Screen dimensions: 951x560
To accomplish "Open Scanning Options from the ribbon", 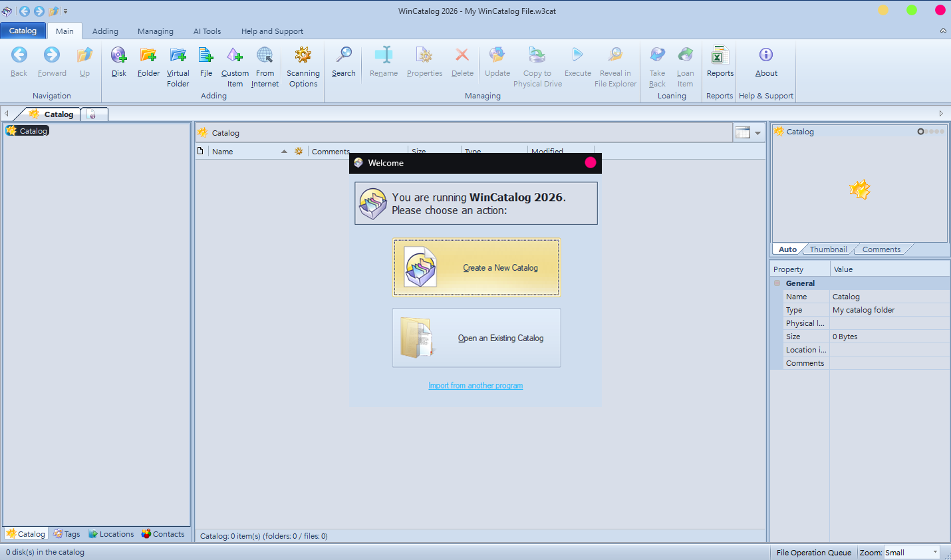I will pos(303,67).
